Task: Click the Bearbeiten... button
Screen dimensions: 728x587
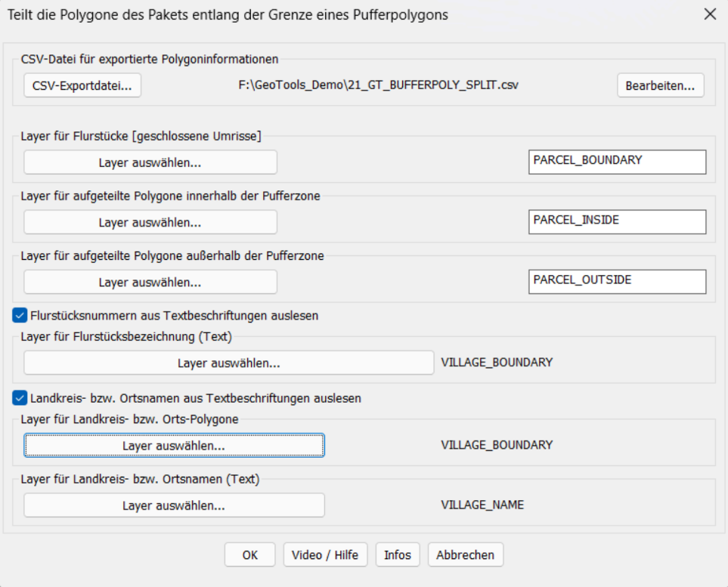Action: pos(660,86)
